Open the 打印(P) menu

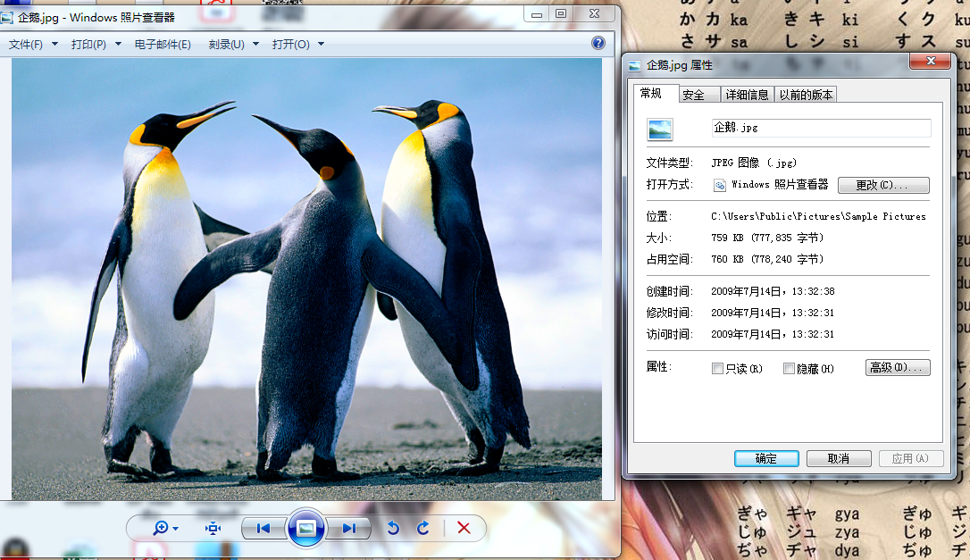(88, 45)
